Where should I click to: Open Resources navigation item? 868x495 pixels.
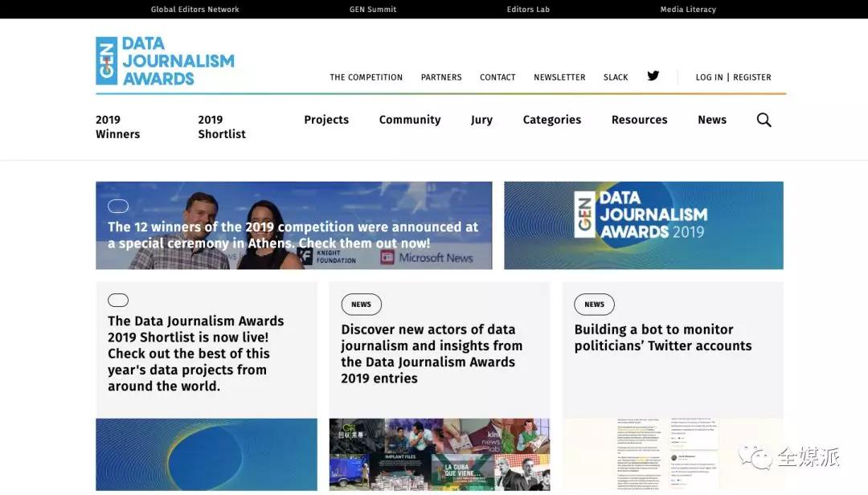click(x=640, y=120)
